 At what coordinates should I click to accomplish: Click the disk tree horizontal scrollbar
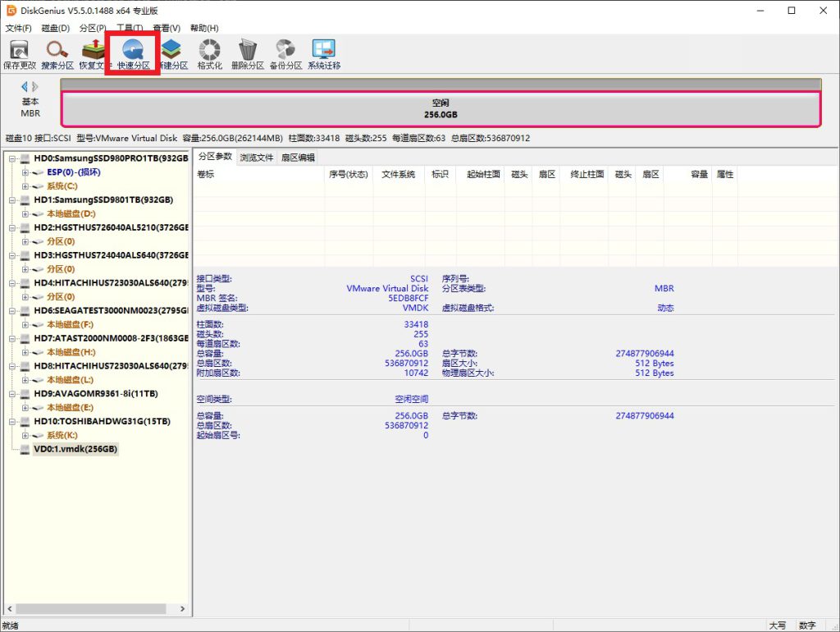coord(90,608)
